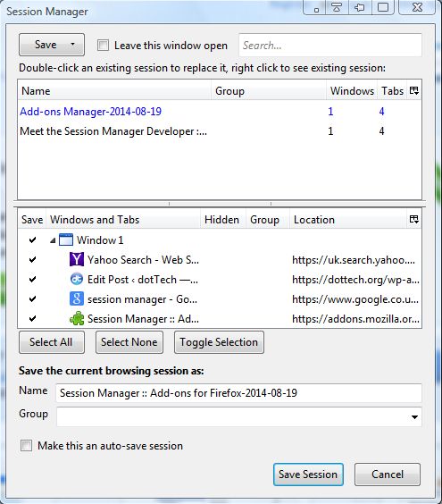Click the Google session manager tab icon
The width and height of the screenshot is (442, 504).
(77, 298)
